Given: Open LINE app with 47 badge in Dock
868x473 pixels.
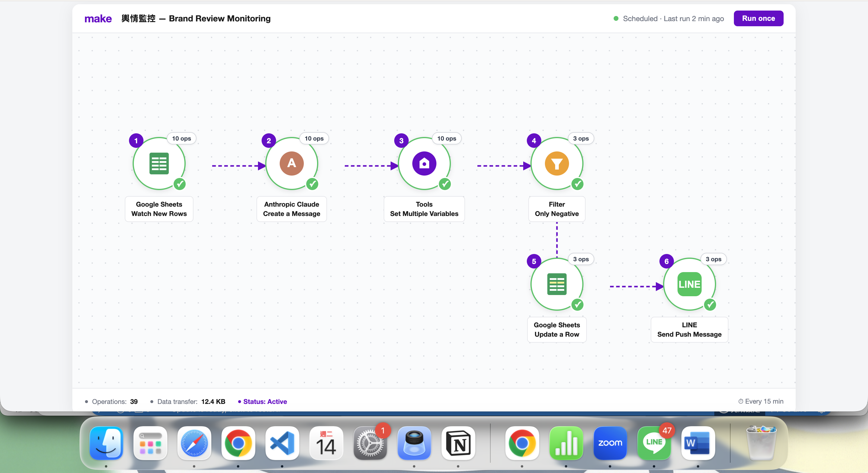Looking at the screenshot, I should click(x=654, y=443).
